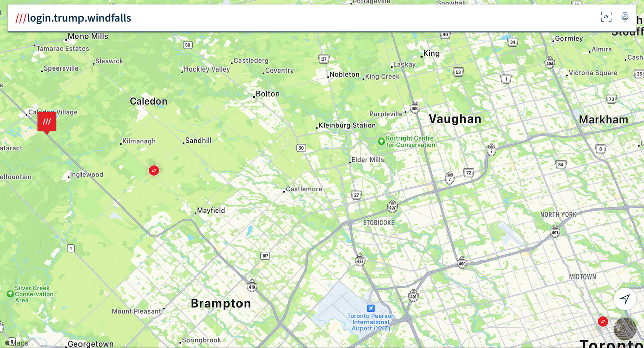Click the Silver Creek Conservation Area marker
Screen dimensions: 644x348
(x=10, y=294)
